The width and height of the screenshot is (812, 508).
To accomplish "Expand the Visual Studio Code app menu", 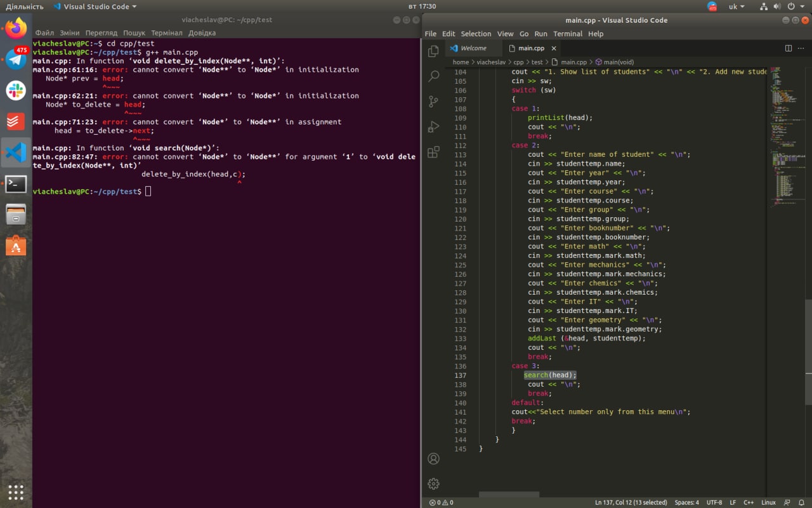I will pyautogui.click(x=95, y=6).
